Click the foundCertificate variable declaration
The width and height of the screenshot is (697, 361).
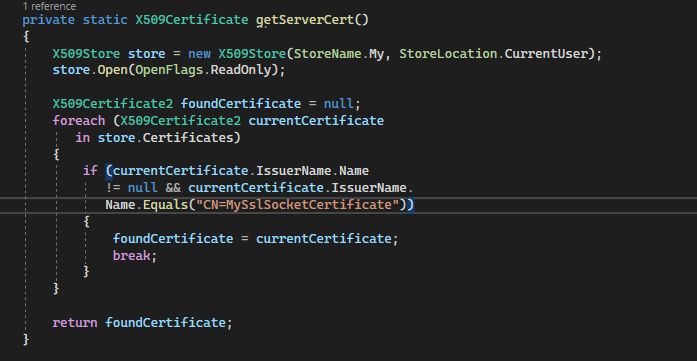coord(240,104)
